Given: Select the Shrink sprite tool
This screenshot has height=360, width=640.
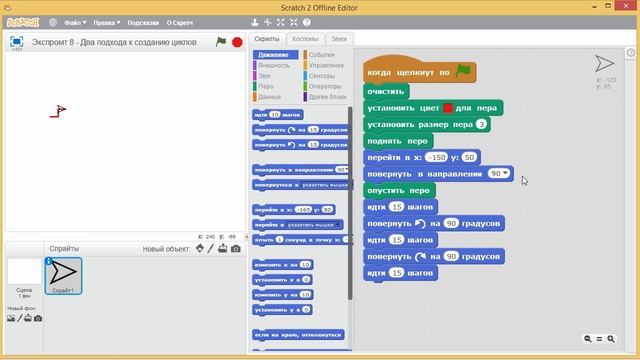Looking at the screenshot, I should click(293, 22).
